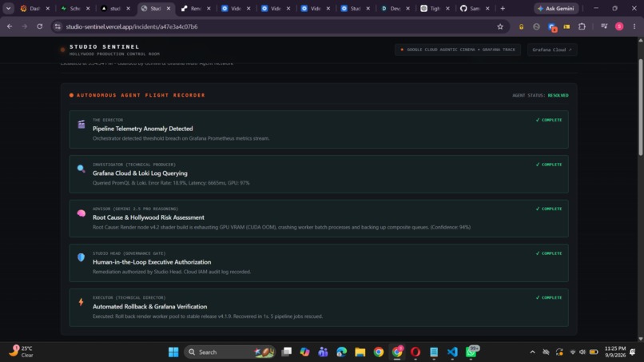Open Copilot from taskbar
Screen dimensions: 644x362
304,352
